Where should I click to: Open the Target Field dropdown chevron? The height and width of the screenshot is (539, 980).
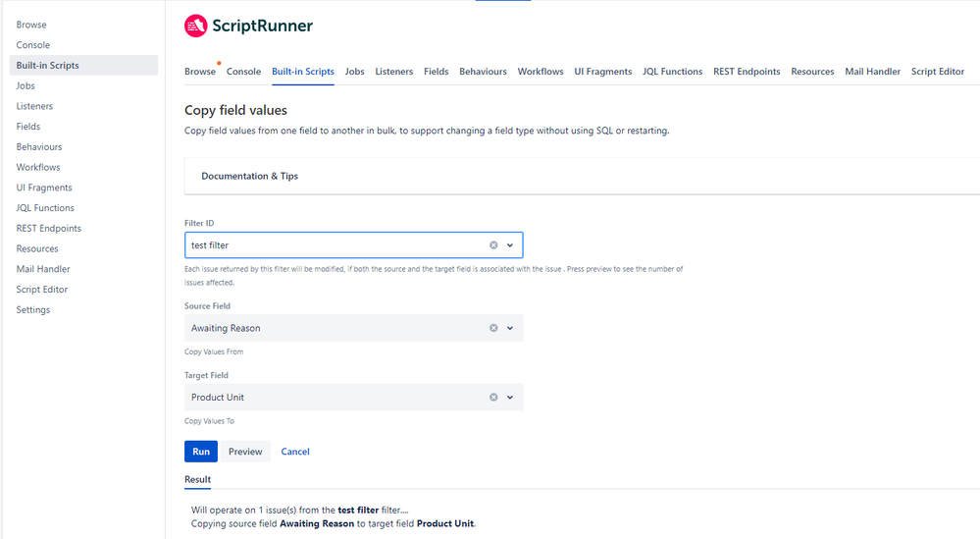(510, 397)
